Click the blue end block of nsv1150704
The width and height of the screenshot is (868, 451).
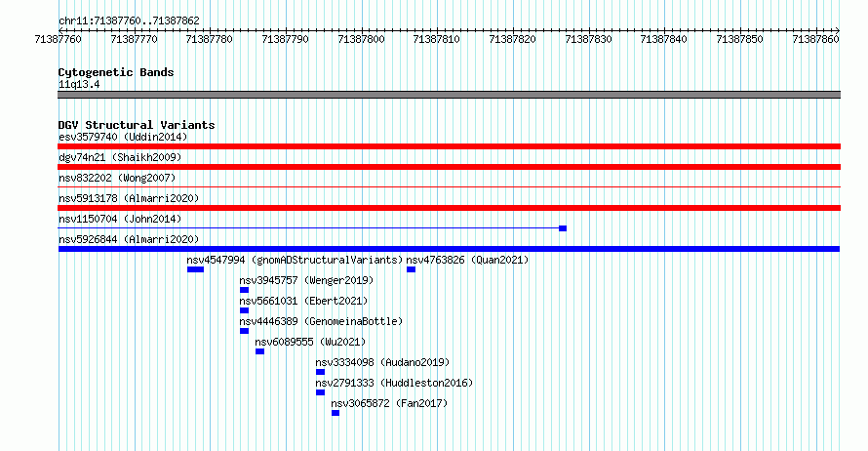[563, 228]
